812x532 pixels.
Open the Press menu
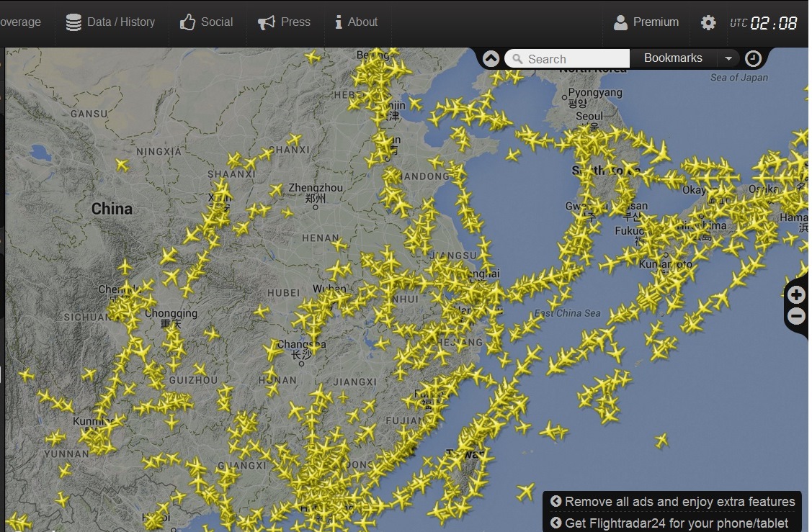click(285, 22)
